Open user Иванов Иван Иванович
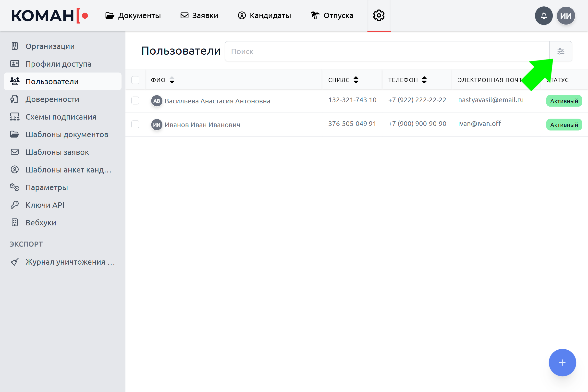This screenshot has height=392, width=588. click(202, 125)
